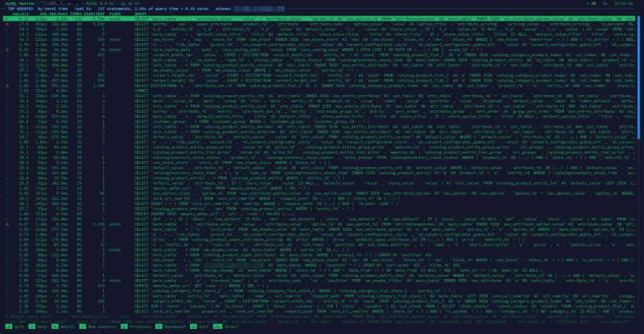Screen dimensions: 644x334
Task: Select the carport_length_idx query row
Action: [x=319, y=76]
